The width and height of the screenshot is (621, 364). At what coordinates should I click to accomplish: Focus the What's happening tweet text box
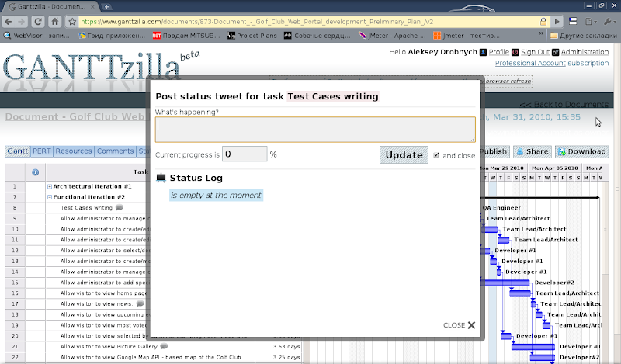[x=315, y=130]
